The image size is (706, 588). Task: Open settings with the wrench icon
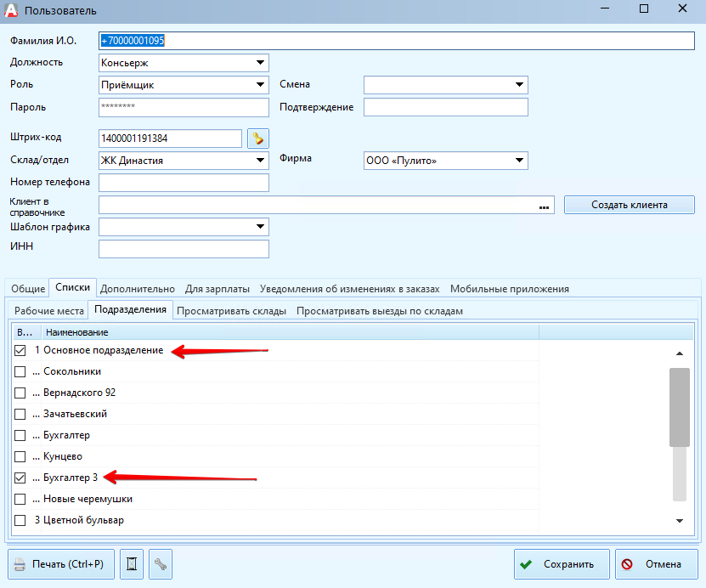[x=161, y=564]
